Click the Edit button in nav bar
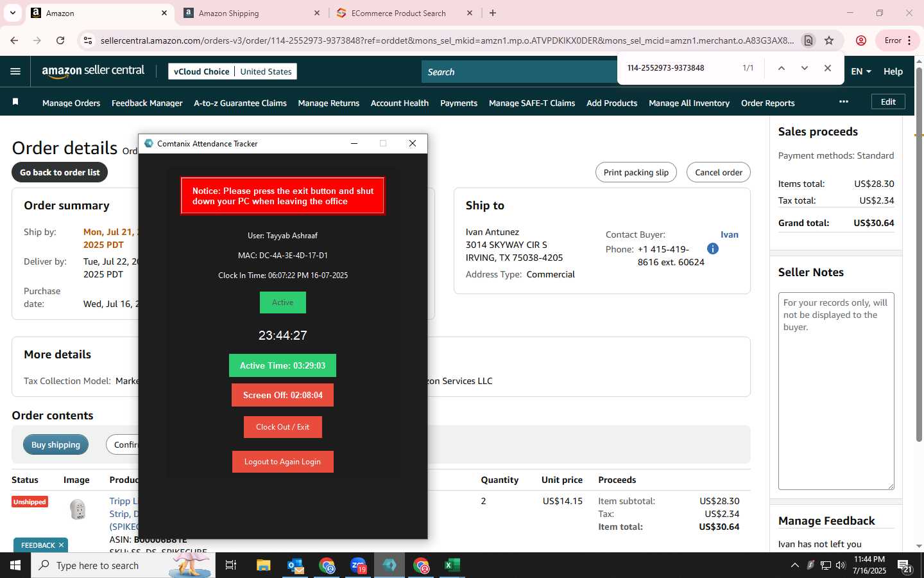Image resolution: width=924 pixels, height=578 pixels. click(888, 101)
